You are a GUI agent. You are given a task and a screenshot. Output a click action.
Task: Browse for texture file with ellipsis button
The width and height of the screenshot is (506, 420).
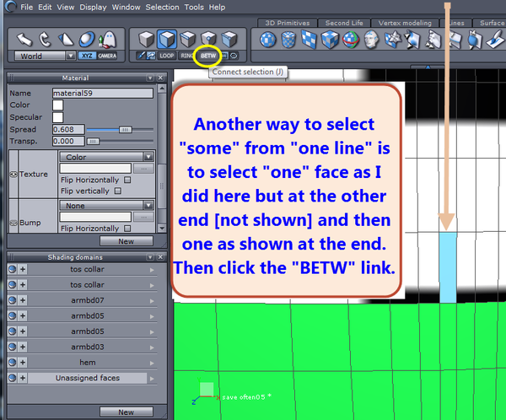[143, 169]
